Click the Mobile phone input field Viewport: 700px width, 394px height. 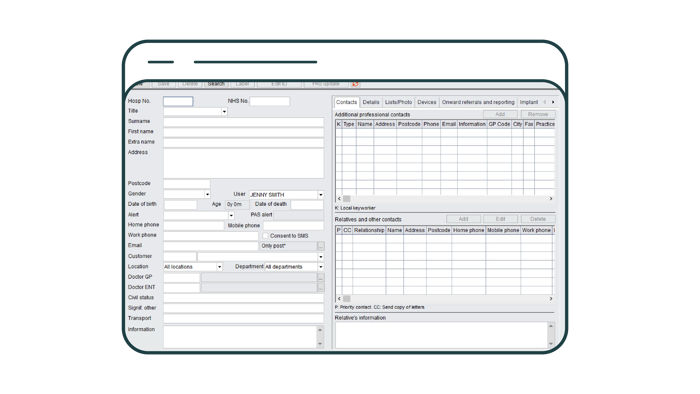(293, 226)
